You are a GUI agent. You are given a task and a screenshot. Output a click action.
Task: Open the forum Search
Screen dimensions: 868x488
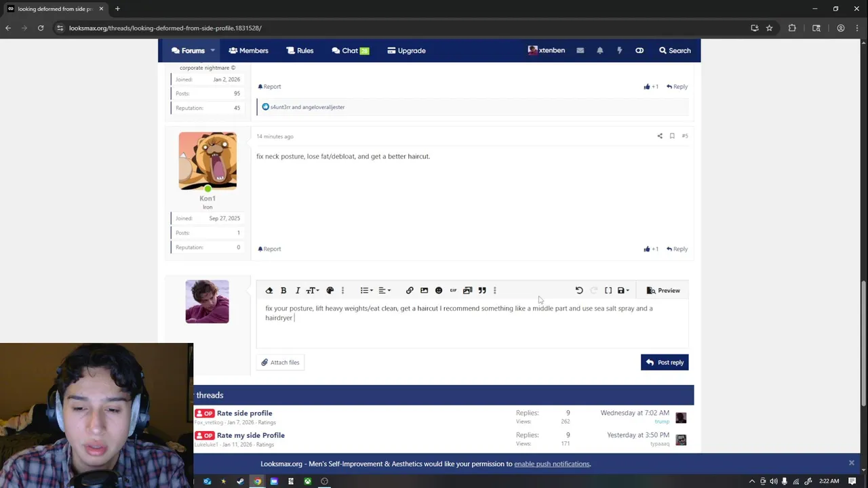675,50
